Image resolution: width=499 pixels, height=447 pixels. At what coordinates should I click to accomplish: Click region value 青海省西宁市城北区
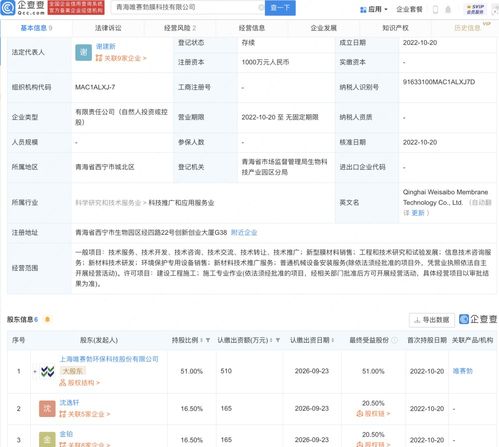pos(105,167)
